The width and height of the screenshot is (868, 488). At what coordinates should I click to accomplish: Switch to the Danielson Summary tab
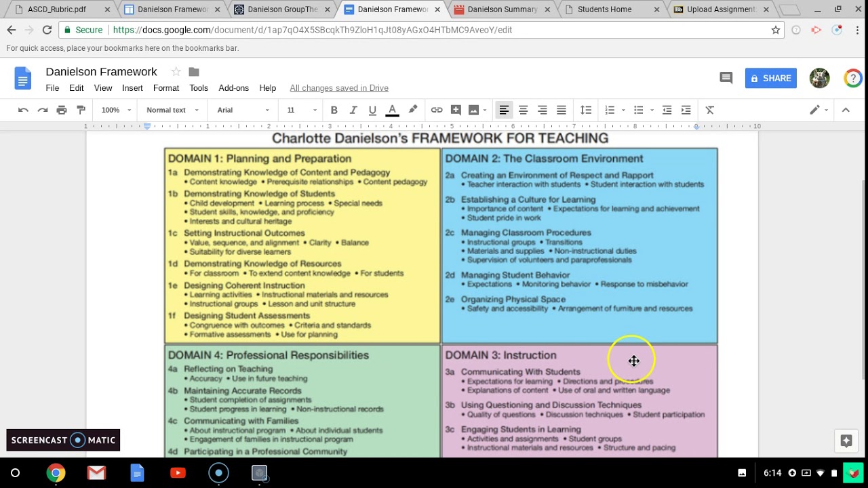tap(502, 9)
